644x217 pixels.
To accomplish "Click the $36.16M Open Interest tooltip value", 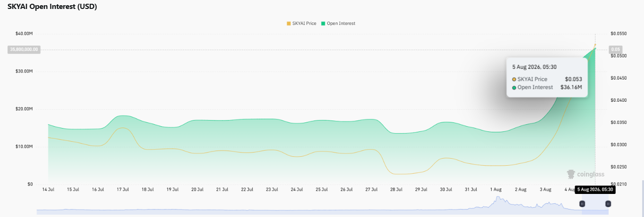I will 571,87.
